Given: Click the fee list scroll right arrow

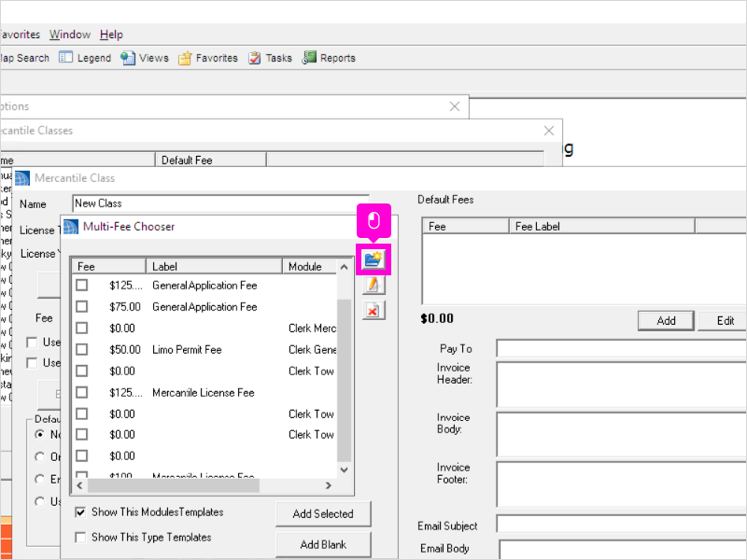Looking at the screenshot, I should pyautogui.click(x=329, y=485).
